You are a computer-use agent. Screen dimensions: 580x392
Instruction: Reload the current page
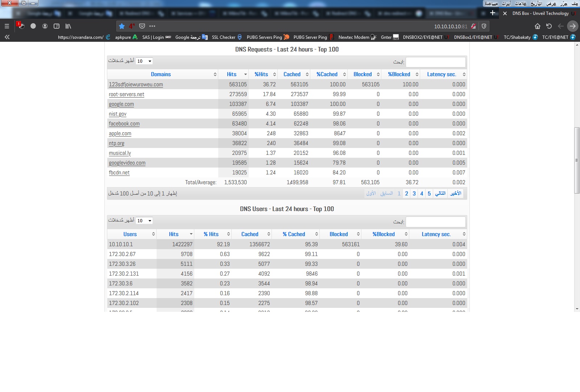pyautogui.click(x=549, y=26)
